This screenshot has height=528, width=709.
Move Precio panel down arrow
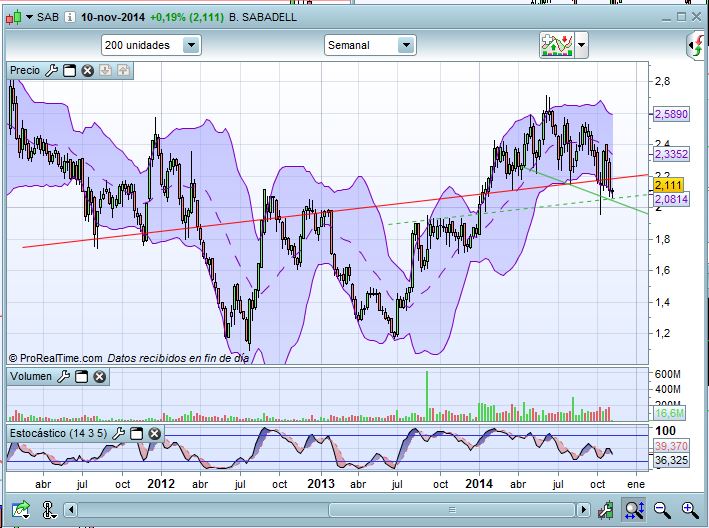(x=105, y=71)
